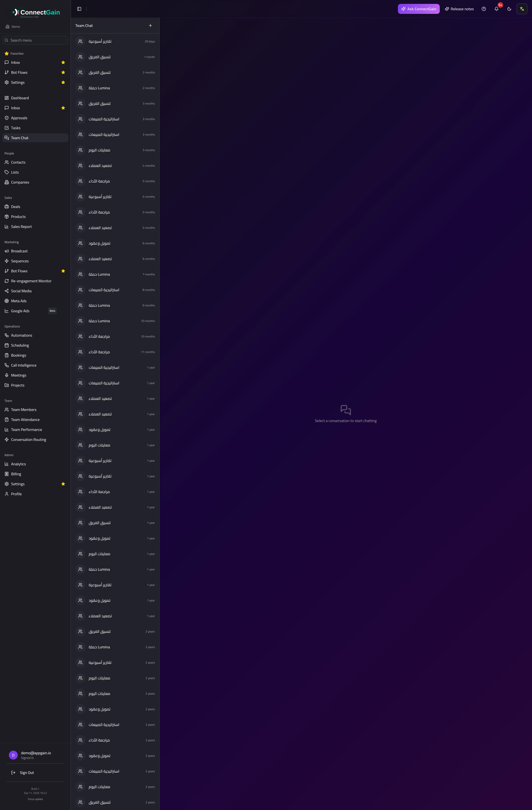This screenshot has width=532, height=810.
Task: Select Team Chat menu item
Action: pyautogui.click(x=35, y=138)
